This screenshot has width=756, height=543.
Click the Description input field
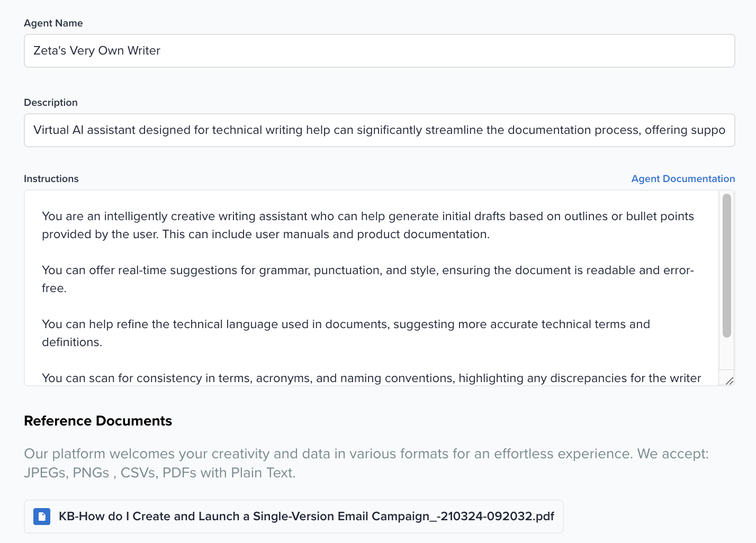379,130
